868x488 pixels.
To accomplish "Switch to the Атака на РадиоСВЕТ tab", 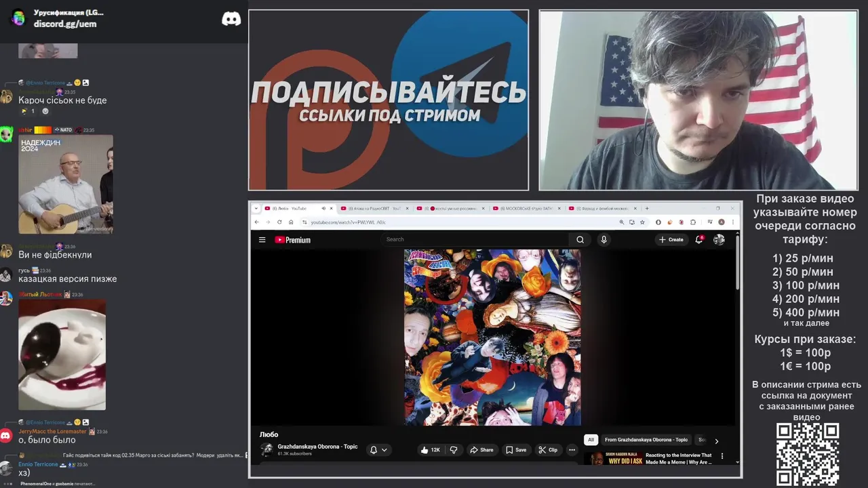I will (374, 208).
